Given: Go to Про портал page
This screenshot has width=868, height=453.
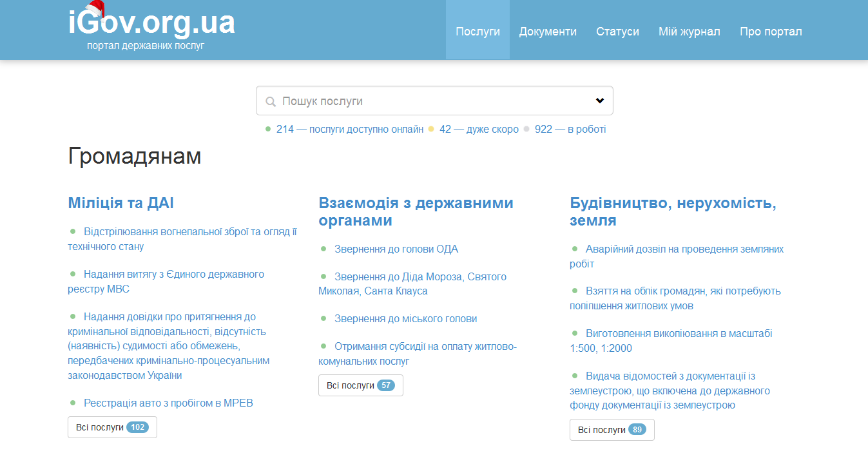Looking at the screenshot, I should [770, 30].
